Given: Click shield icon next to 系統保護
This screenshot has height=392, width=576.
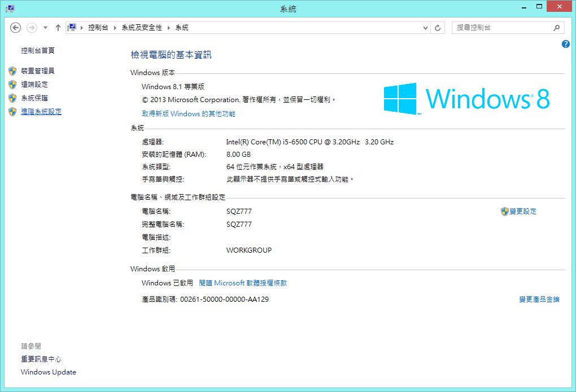Looking at the screenshot, I should pyautogui.click(x=12, y=98).
